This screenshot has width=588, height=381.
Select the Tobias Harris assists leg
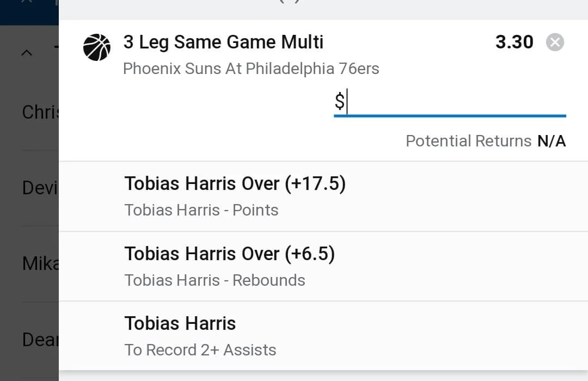point(180,324)
